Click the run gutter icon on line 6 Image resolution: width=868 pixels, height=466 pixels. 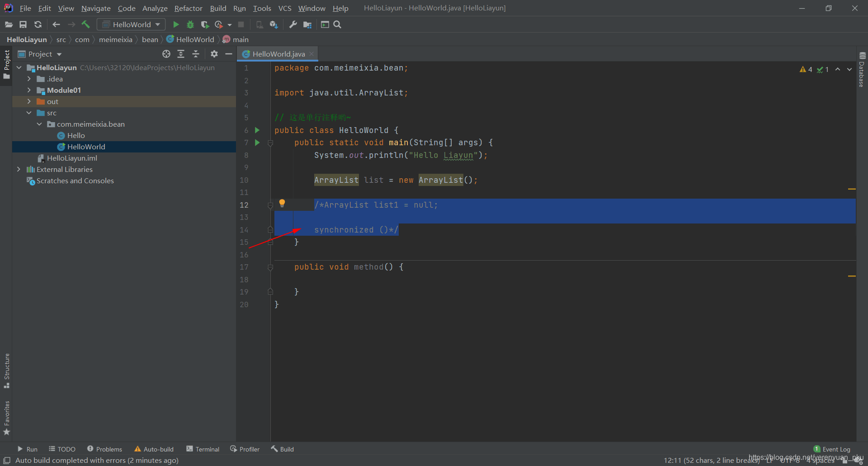pos(257,130)
